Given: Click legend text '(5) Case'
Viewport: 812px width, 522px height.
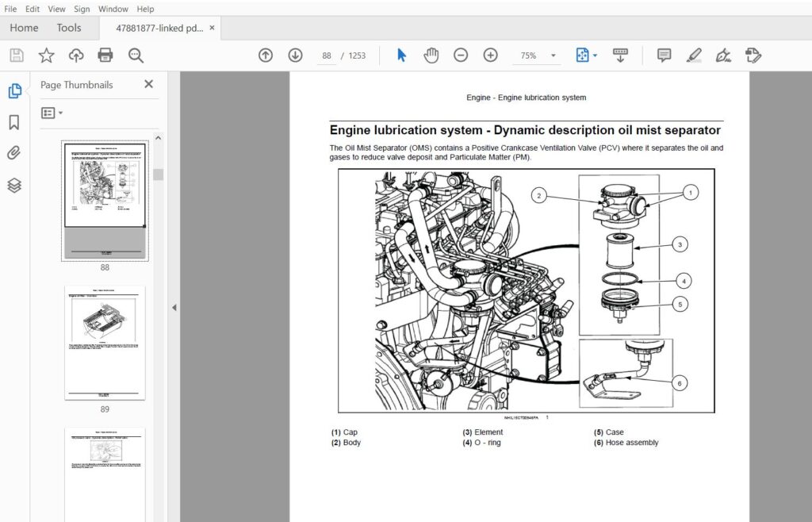Looking at the screenshot, I should click(x=608, y=432).
